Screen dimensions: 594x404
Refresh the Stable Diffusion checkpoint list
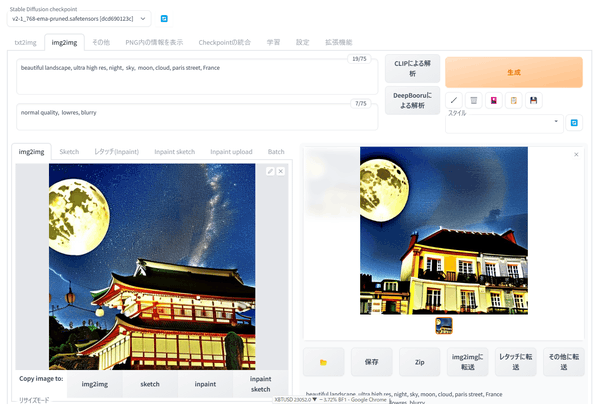pyautogui.click(x=164, y=19)
